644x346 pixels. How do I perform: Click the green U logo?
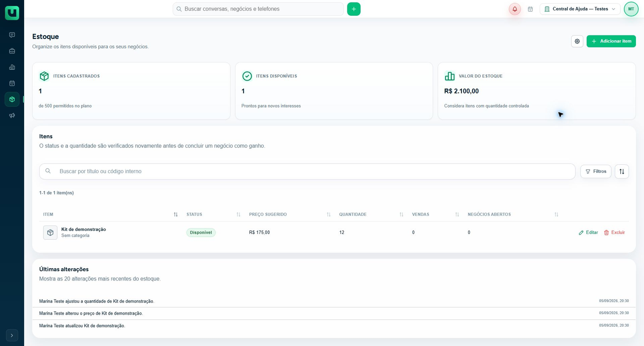click(12, 13)
